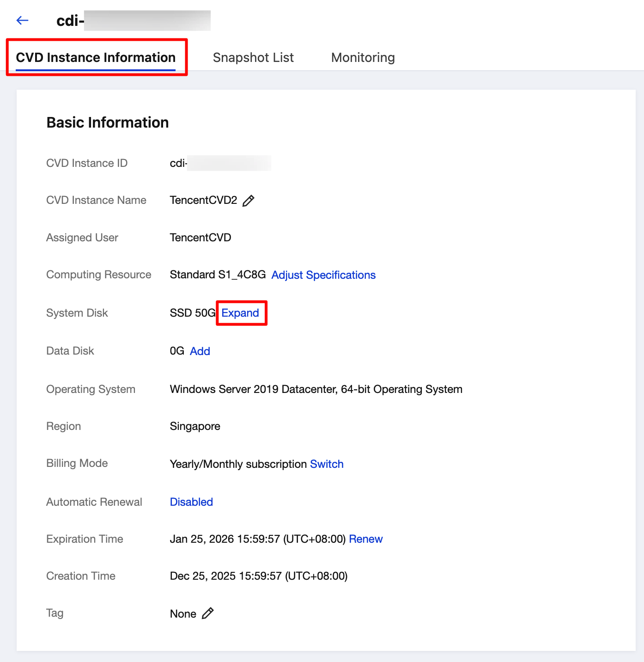This screenshot has height=662, width=644.
Task: Open the Monitoring tab
Action: (363, 57)
